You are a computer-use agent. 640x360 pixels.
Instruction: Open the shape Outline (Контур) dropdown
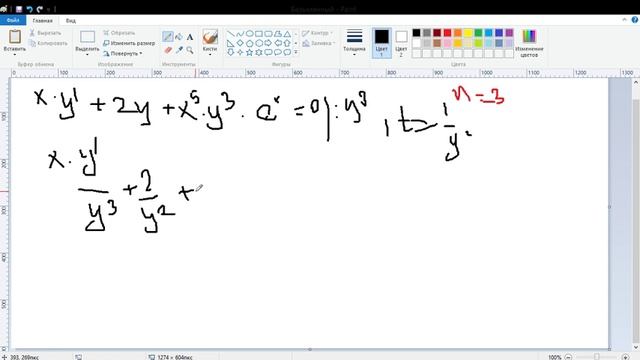click(x=318, y=33)
